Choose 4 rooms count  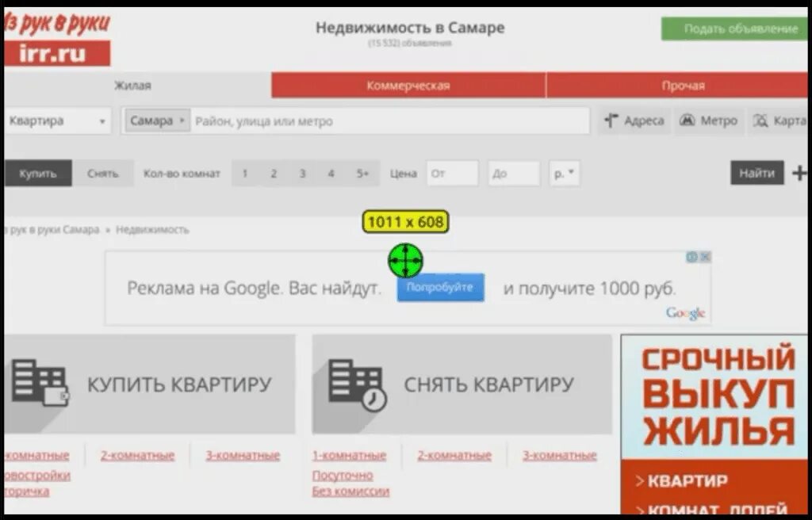pos(331,174)
